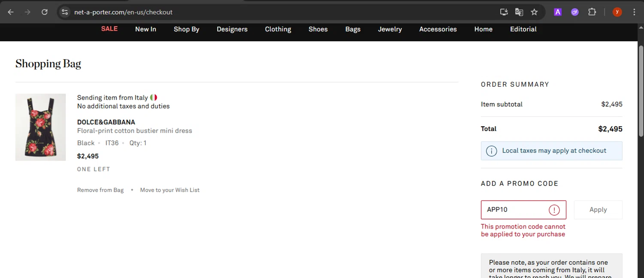Viewport: 644px width, 278px height.
Task: Click the dress product thumbnail
Action: tap(40, 127)
